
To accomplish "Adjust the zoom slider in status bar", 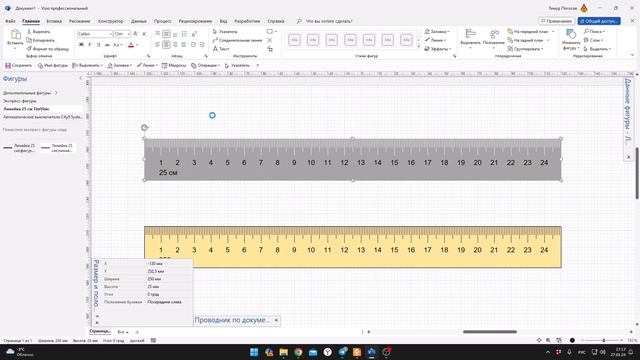I will (x=604, y=340).
